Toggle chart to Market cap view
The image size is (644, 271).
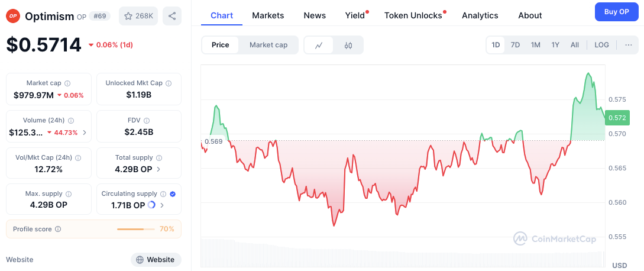[x=268, y=45]
